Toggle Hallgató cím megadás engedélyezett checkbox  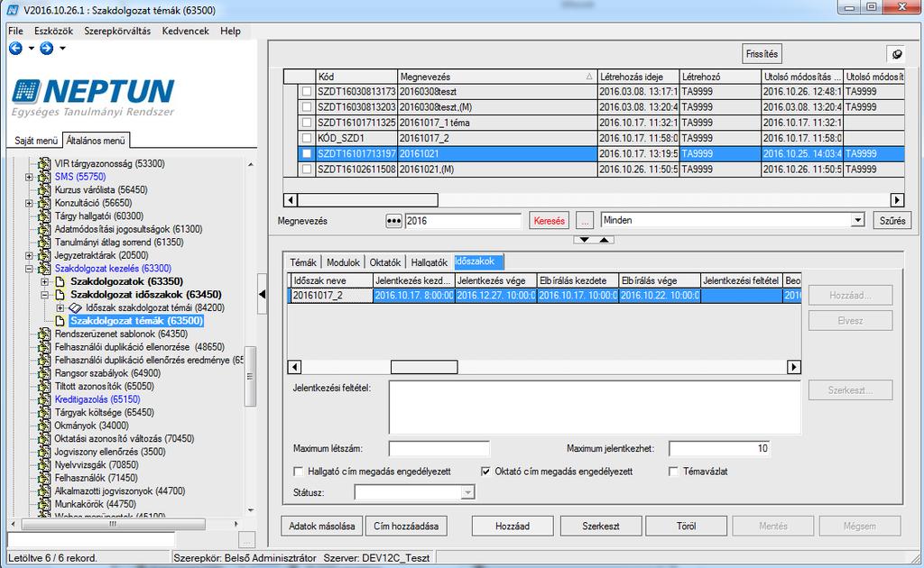(x=298, y=472)
